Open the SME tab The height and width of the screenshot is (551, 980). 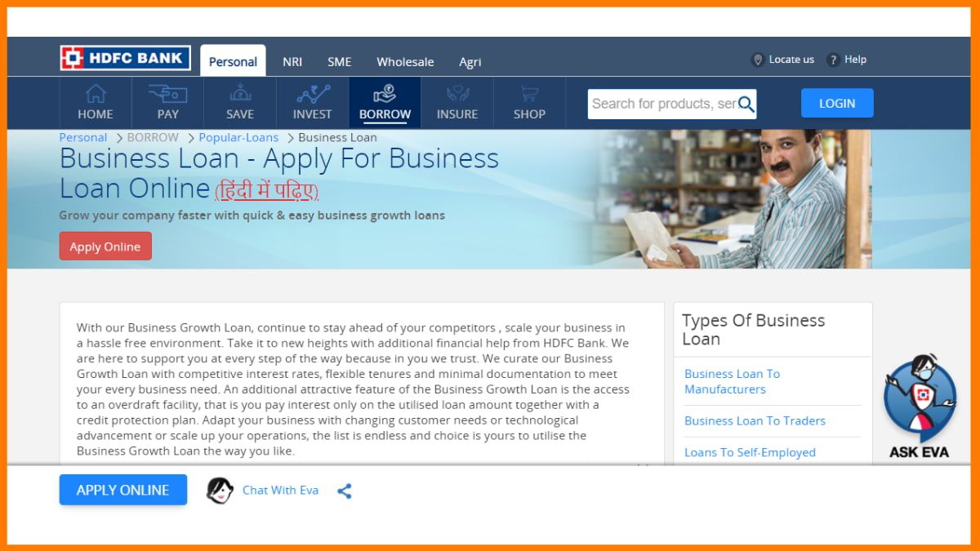point(340,62)
